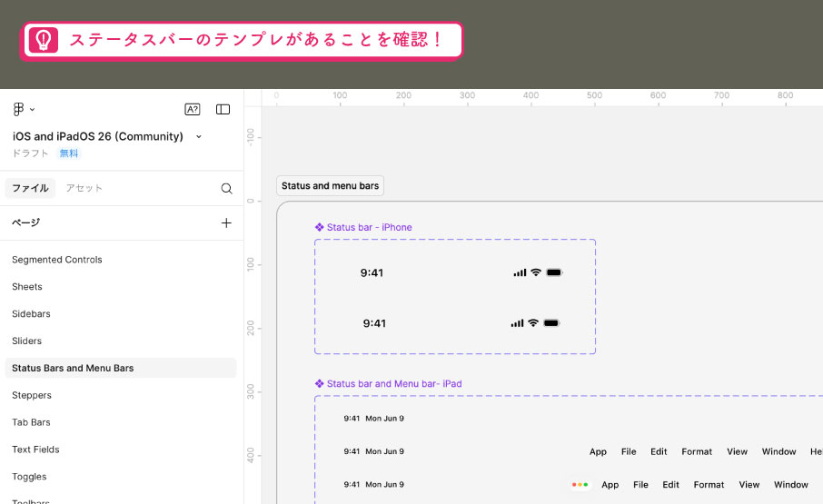This screenshot has height=504, width=823.
Task: Click lower status bar battery icon
Action: coord(551,323)
